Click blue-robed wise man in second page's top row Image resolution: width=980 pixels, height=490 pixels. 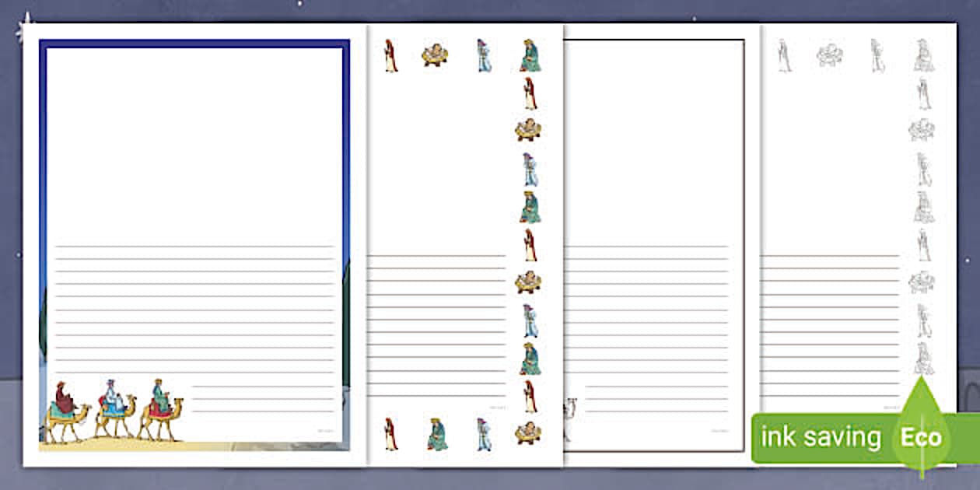(x=484, y=56)
